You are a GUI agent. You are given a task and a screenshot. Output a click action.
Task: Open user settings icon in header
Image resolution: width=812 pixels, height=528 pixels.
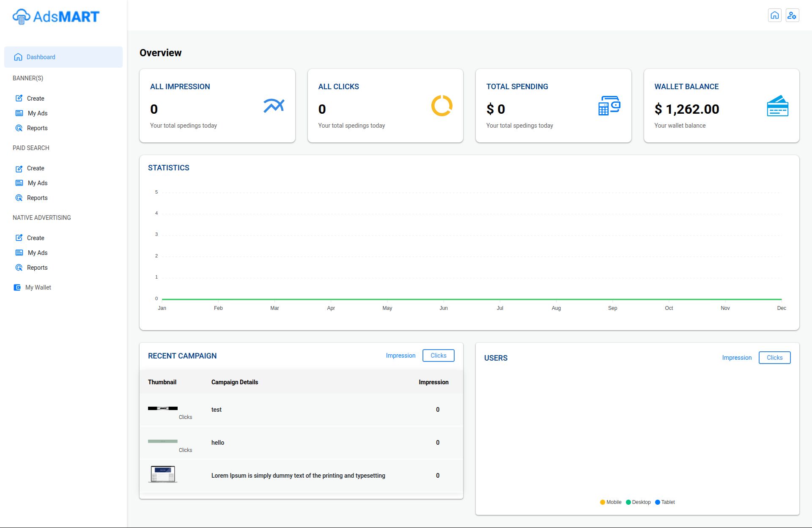coord(792,16)
